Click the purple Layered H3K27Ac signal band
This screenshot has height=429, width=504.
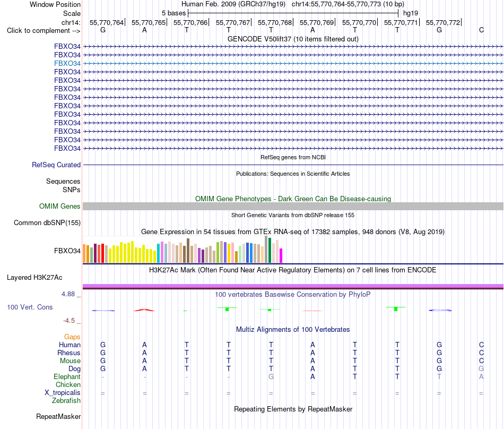293,286
